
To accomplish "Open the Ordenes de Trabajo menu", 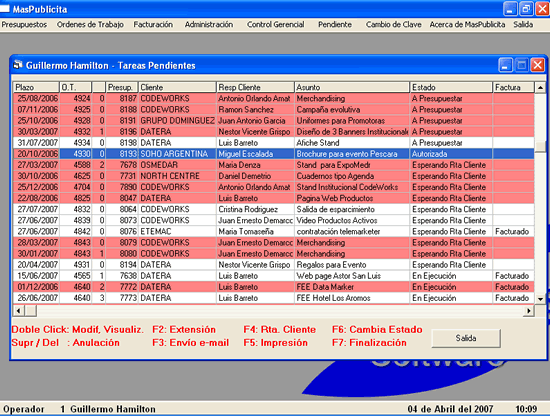I will (90, 25).
